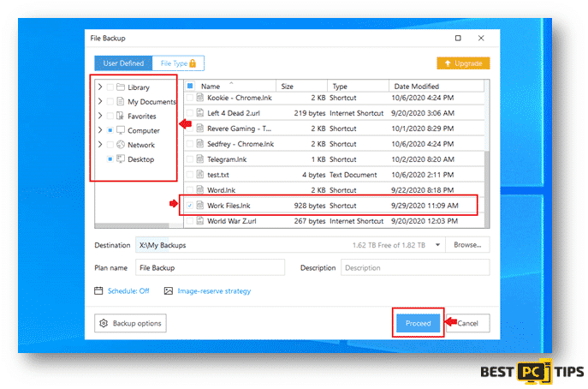Close the File Backup window
588x389 pixels.
481,38
